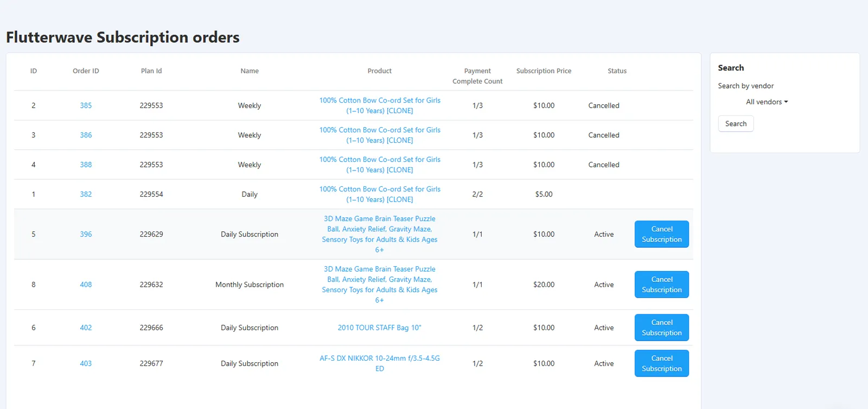Open order ID 386 link
The image size is (868, 409).
click(86, 135)
